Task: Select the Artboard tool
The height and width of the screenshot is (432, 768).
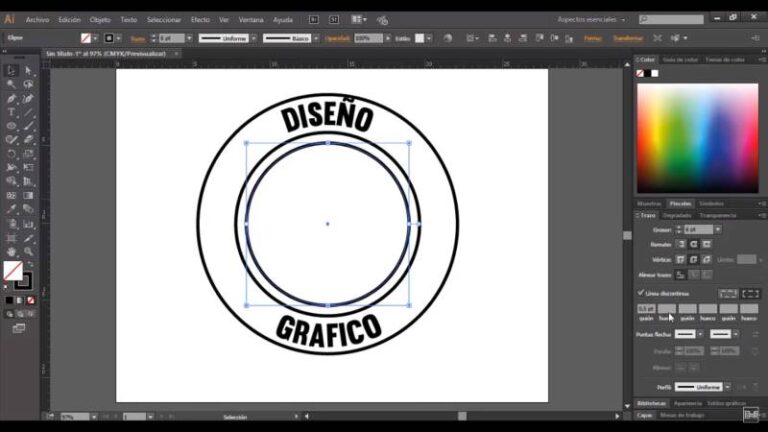Action: [x=11, y=238]
